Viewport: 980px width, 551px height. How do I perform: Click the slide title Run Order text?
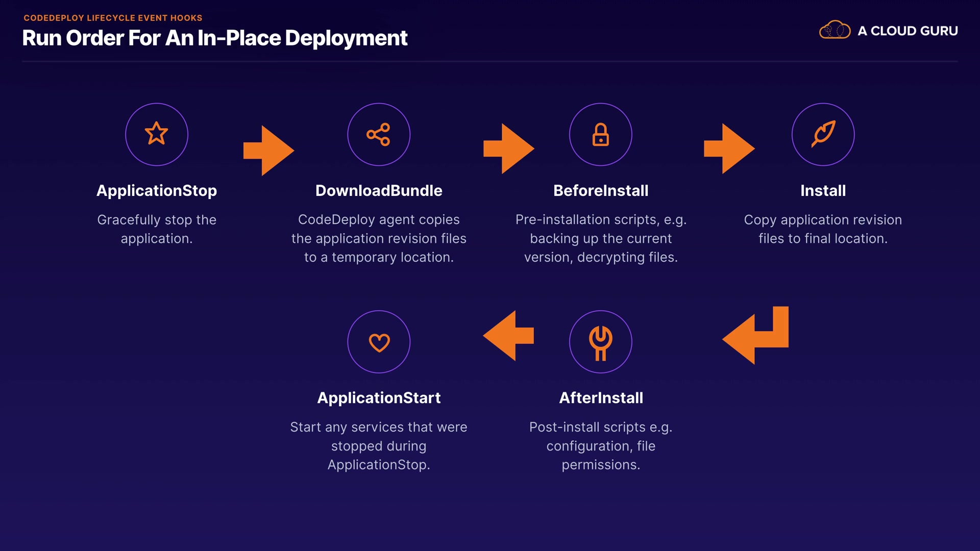[214, 38]
